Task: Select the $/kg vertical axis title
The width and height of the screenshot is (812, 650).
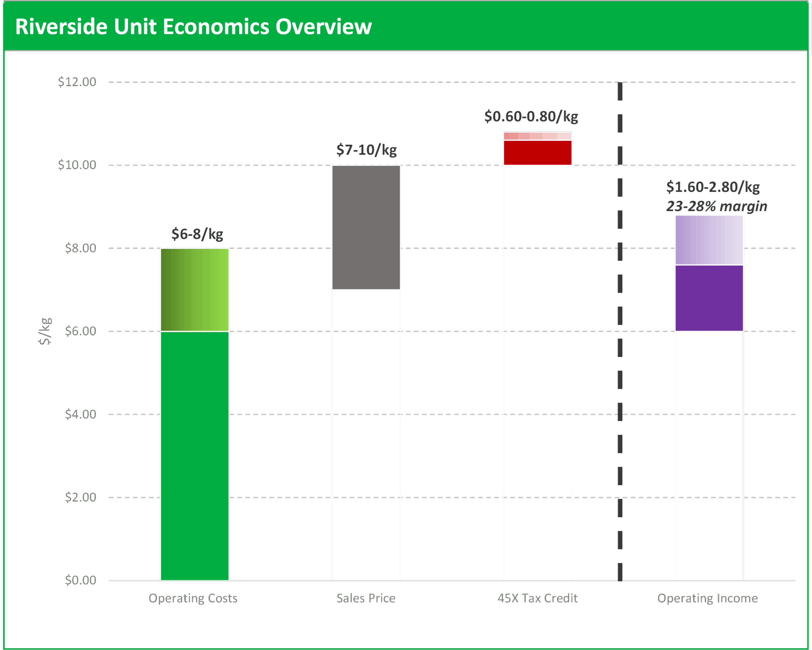Action: 45,331
